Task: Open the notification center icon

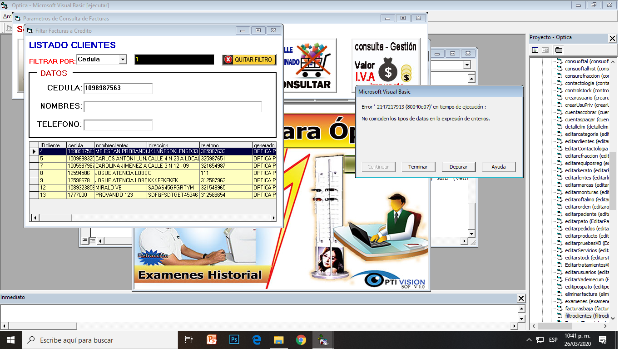Action: [x=603, y=339]
